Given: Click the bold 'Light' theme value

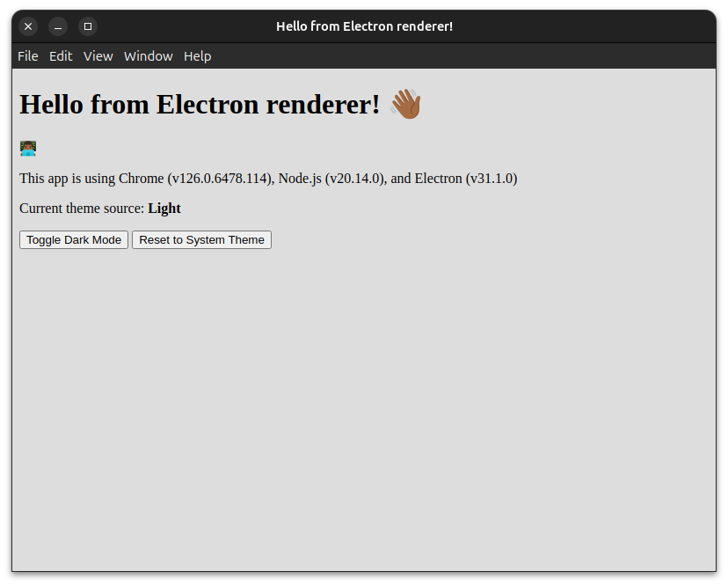Looking at the screenshot, I should tap(164, 209).
